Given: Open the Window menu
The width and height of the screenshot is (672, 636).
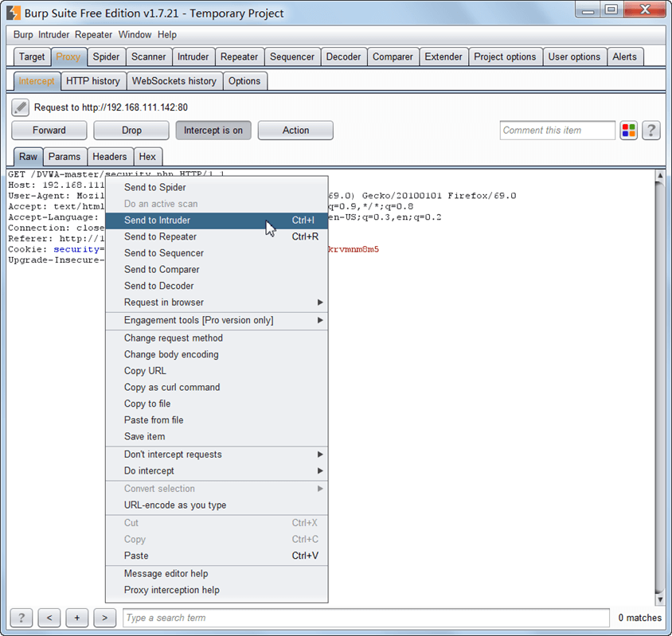Looking at the screenshot, I should click(135, 35).
